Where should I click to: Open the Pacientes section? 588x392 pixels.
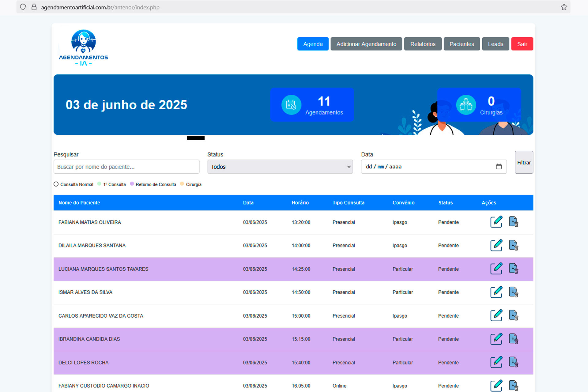click(x=462, y=44)
